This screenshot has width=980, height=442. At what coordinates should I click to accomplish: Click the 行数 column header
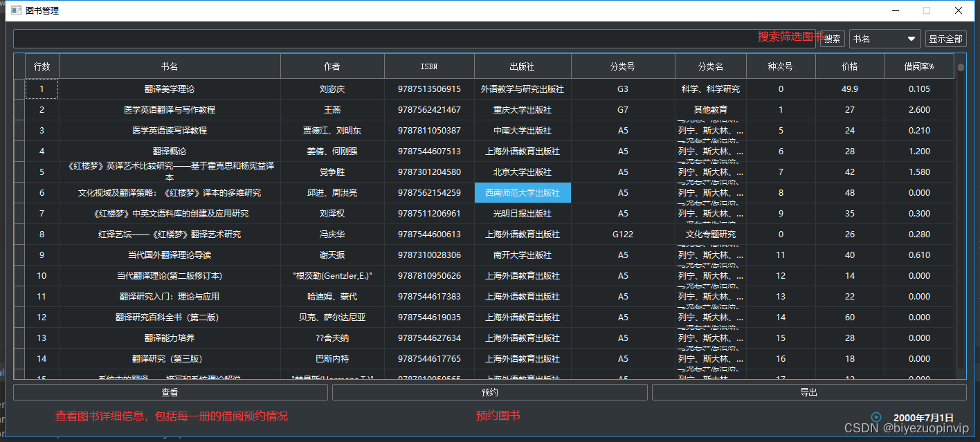click(42, 66)
